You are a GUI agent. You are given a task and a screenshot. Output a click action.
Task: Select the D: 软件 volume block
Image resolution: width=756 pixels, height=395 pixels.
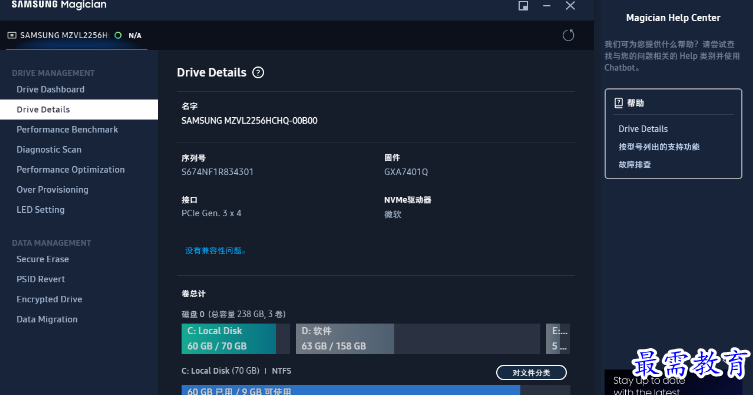click(418, 339)
